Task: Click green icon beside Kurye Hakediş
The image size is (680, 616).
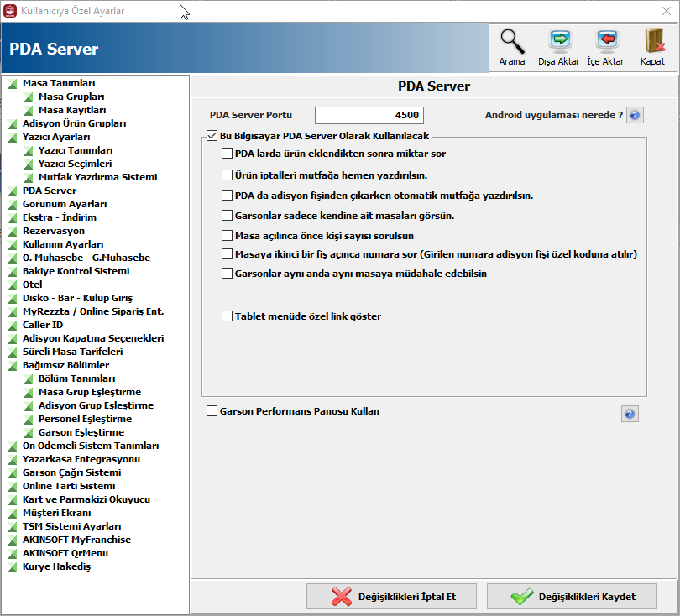Action: (x=12, y=567)
